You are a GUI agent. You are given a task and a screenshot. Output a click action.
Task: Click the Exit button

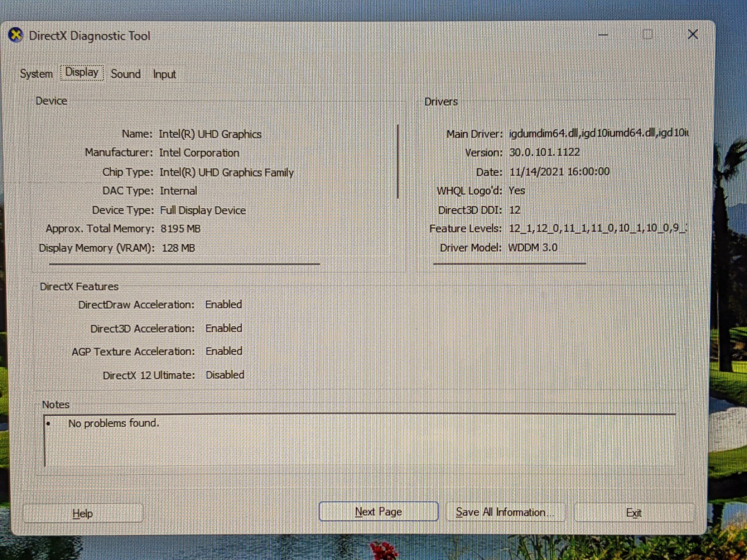634,512
